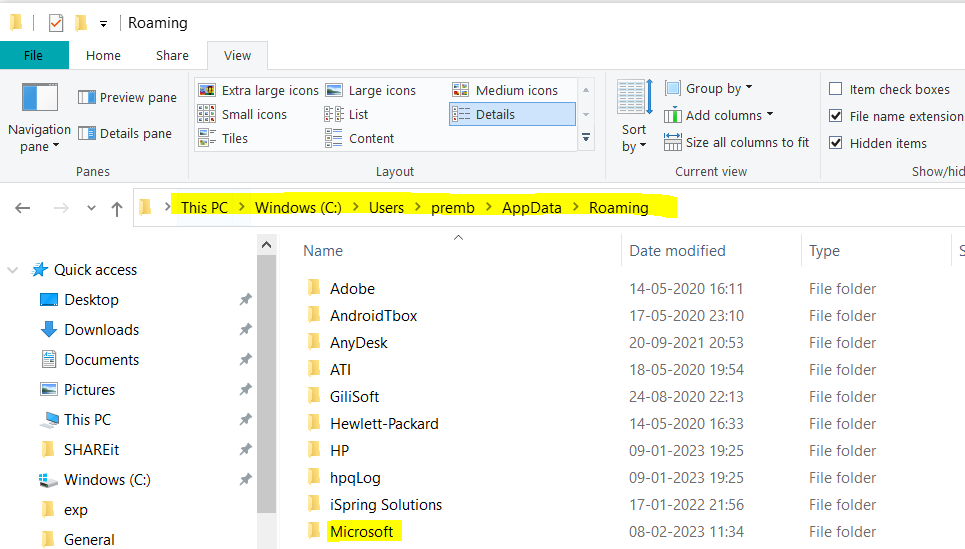Go forward with the forward arrow
Viewport: 965px width, 549px height.
(x=61, y=208)
